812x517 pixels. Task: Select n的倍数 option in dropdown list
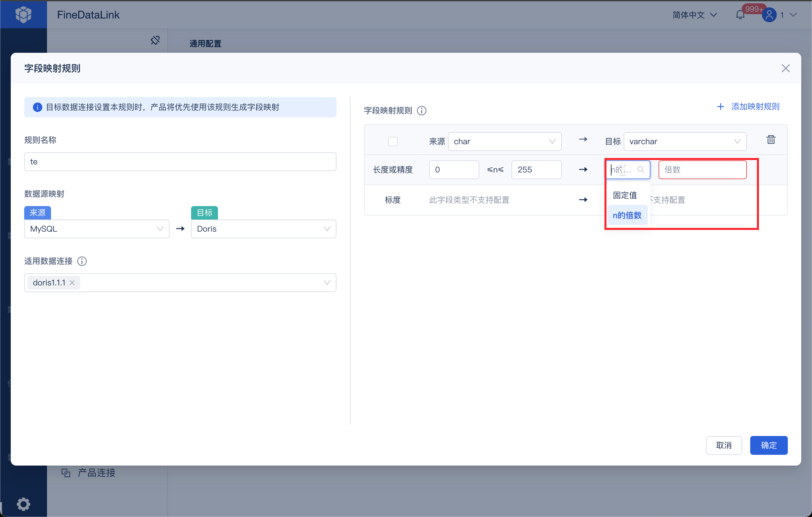pyautogui.click(x=627, y=215)
